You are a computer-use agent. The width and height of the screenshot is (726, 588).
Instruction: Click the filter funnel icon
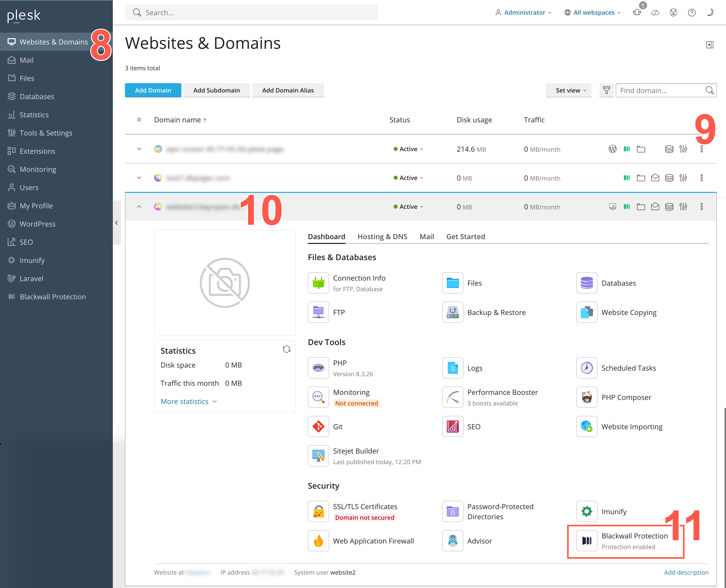point(606,91)
